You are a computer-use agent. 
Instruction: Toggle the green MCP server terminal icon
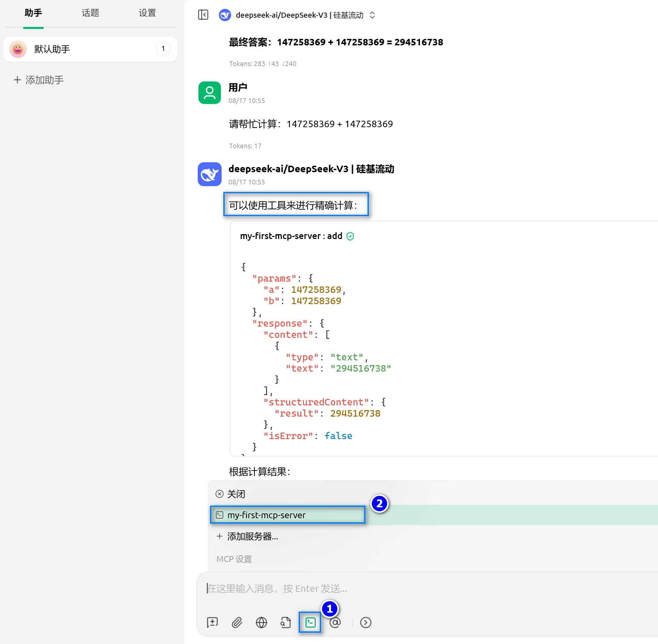pos(310,623)
